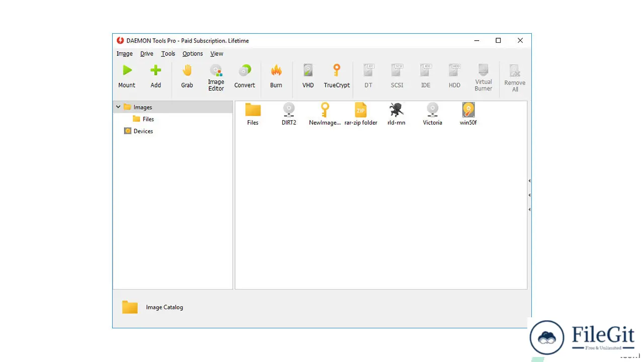Viewport: 644px width, 362px height.
Task: Click the Image Catalog folder icon
Action: point(130,307)
